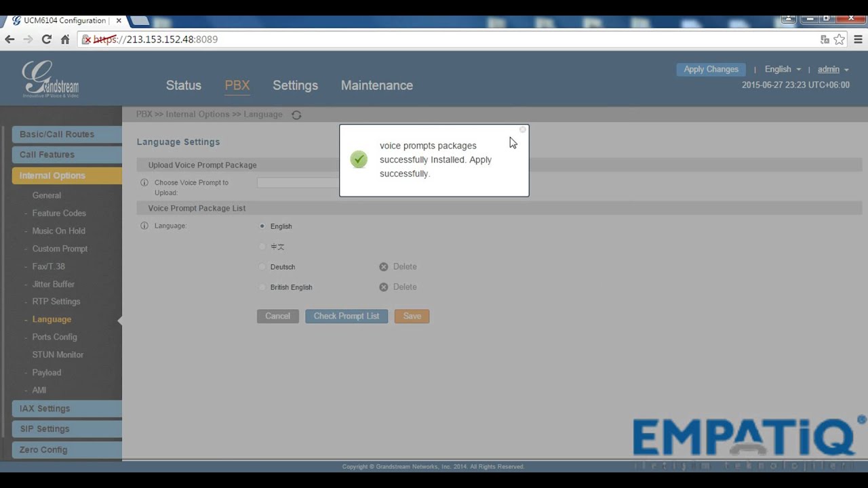Select the British English radio button

point(262,287)
